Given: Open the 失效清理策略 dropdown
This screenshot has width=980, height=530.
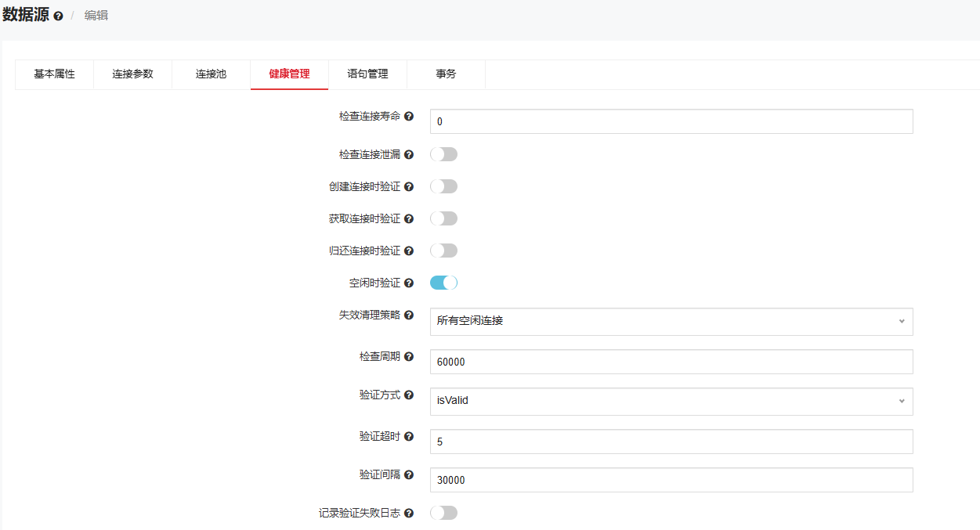Looking at the screenshot, I should tap(671, 321).
